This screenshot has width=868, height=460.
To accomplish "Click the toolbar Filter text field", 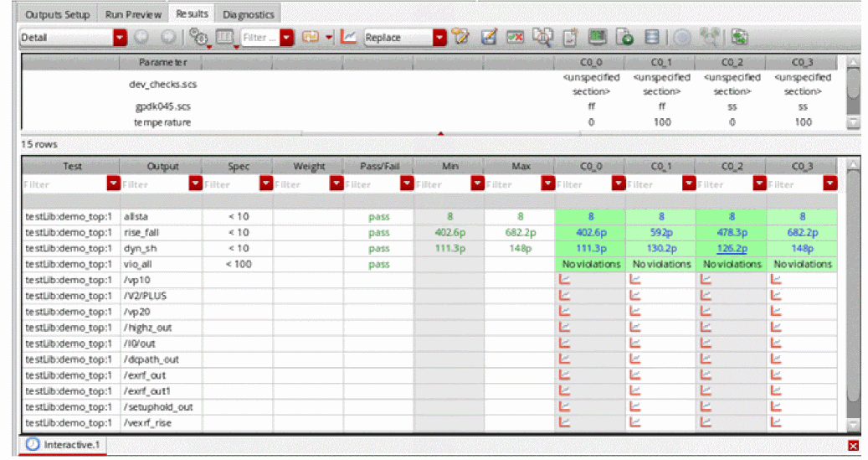I will click(260, 37).
